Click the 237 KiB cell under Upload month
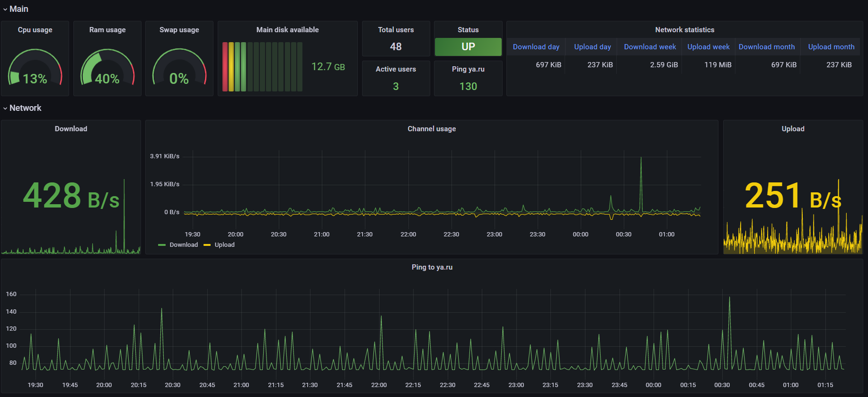Screen dimensions: 868x397 839,65
